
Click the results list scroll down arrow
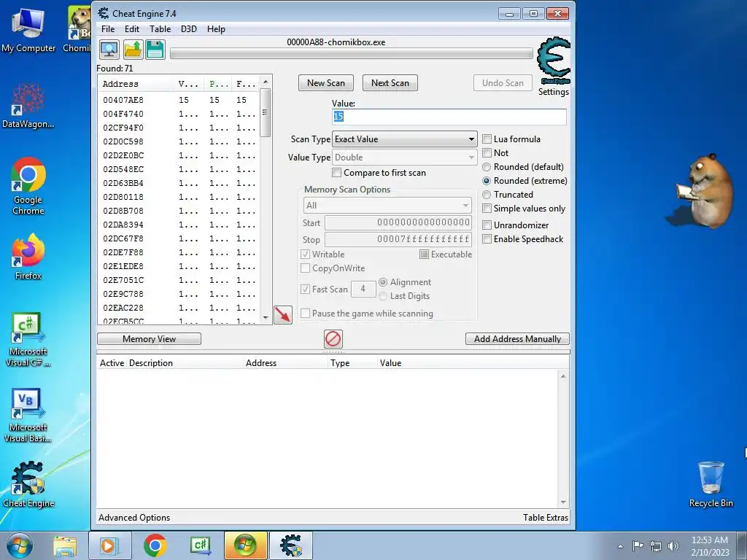point(266,318)
